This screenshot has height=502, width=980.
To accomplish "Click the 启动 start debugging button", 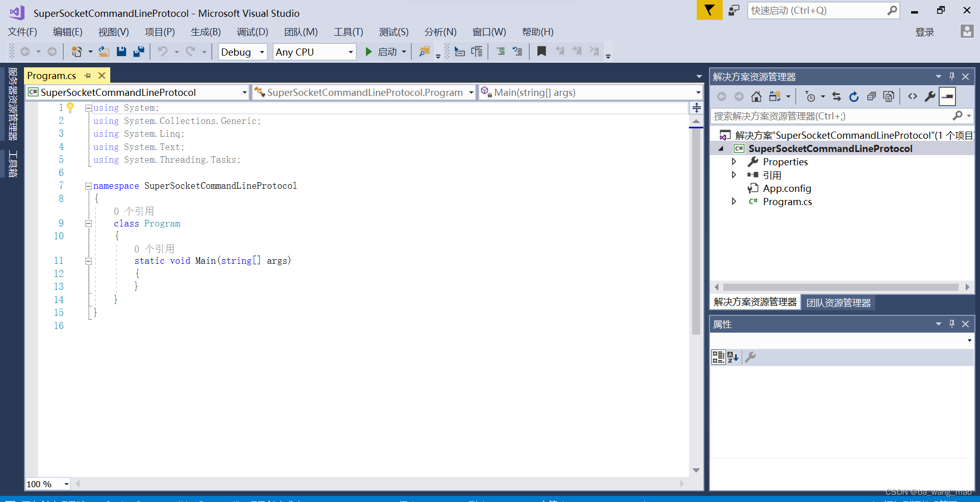I will coord(381,52).
